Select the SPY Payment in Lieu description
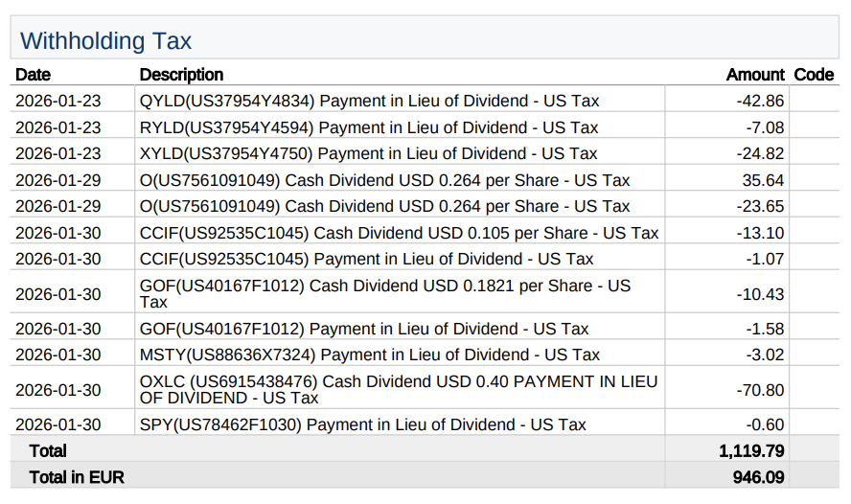Viewport: 851px width, 504px height. [x=362, y=424]
